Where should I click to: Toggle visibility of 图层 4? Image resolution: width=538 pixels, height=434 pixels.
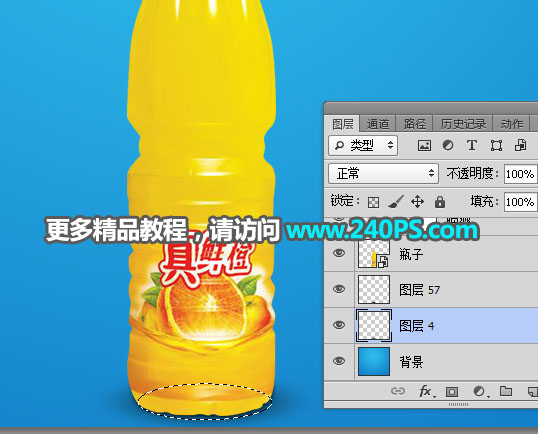coord(339,325)
